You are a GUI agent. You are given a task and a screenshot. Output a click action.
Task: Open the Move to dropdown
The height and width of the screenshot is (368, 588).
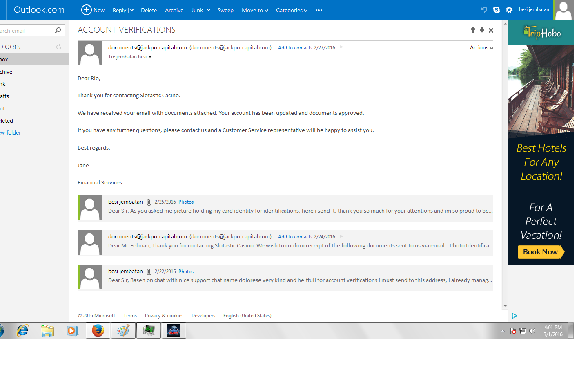(255, 10)
